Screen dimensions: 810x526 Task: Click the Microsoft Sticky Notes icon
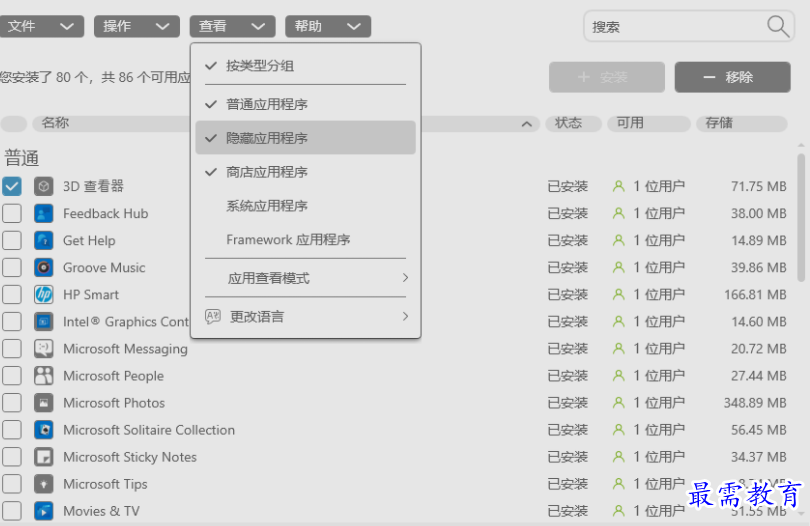coord(43,457)
